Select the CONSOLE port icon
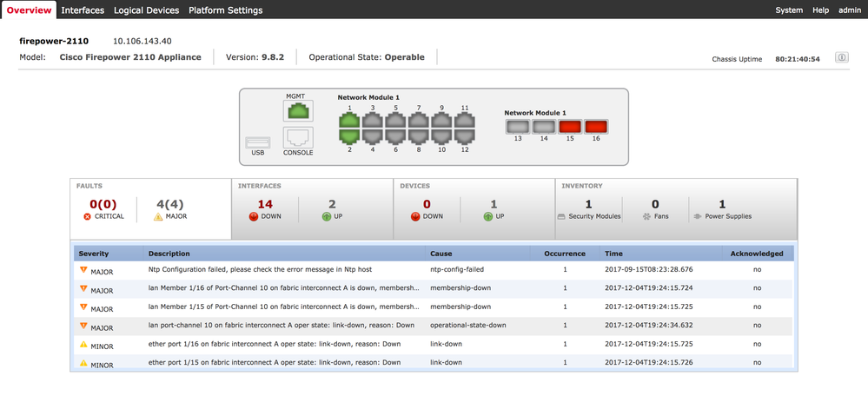This screenshot has height=409, width=868. tap(298, 137)
